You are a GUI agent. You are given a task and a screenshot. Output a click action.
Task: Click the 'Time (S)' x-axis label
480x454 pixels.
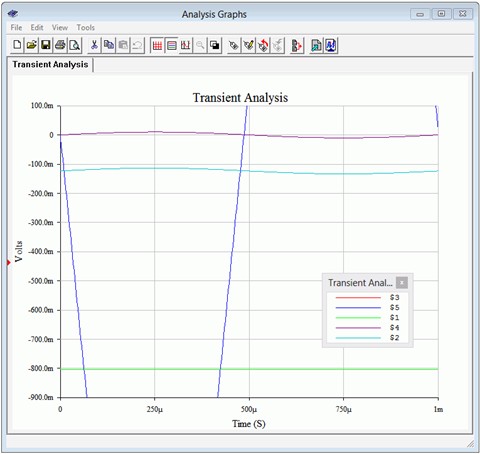click(x=249, y=424)
